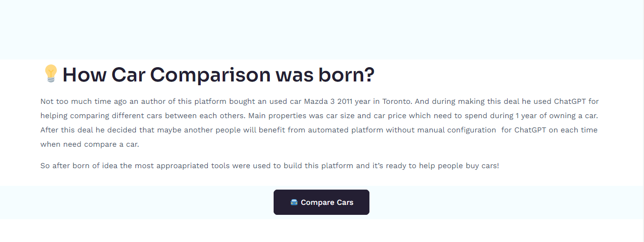Click the light bulb icon beside the heading
Screen dimensions: 644x242
pos(51,74)
